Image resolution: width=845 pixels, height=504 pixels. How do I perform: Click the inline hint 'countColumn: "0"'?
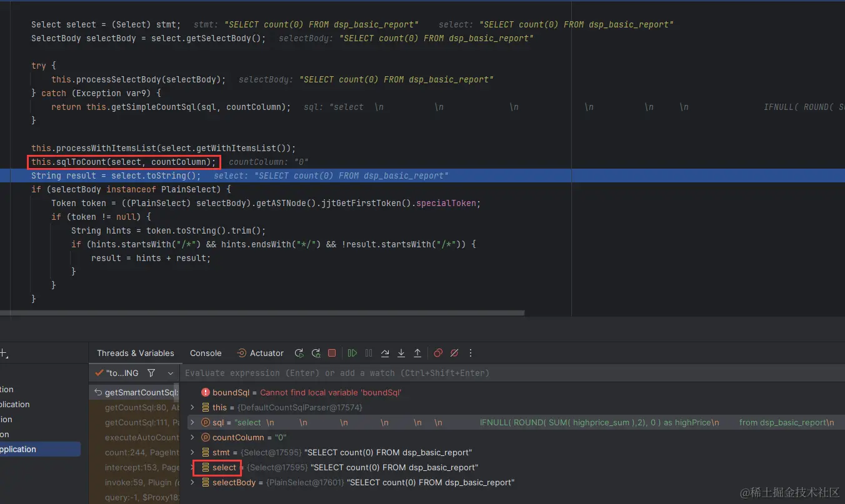(x=269, y=162)
